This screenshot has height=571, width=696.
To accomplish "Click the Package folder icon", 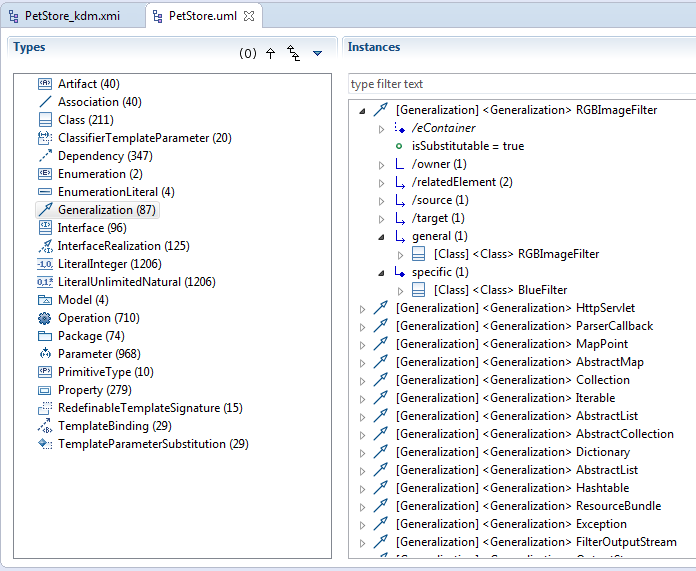I will pos(45,336).
